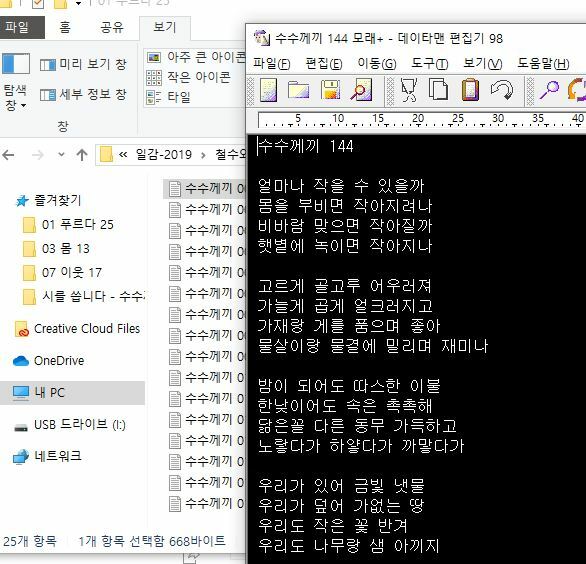Save document with floppy disk icon
The width and height of the screenshot is (586, 564).
pyautogui.click(x=330, y=90)
